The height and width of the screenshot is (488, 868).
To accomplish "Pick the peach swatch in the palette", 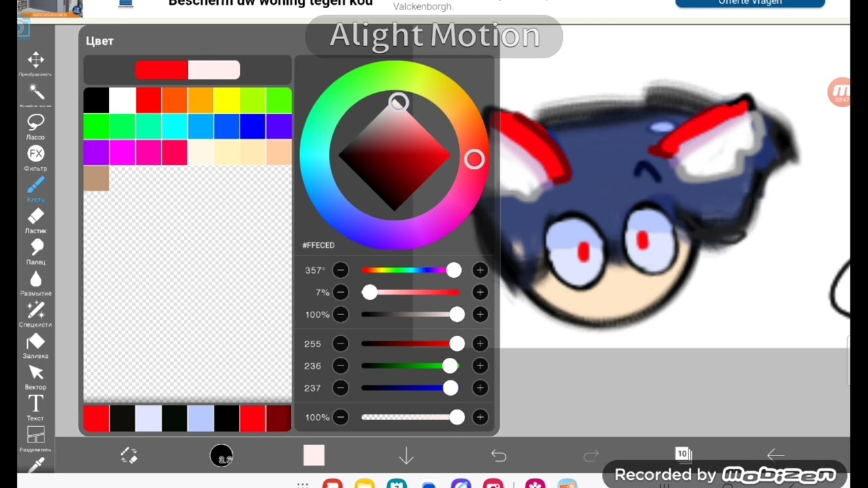I will coord(279,152).
